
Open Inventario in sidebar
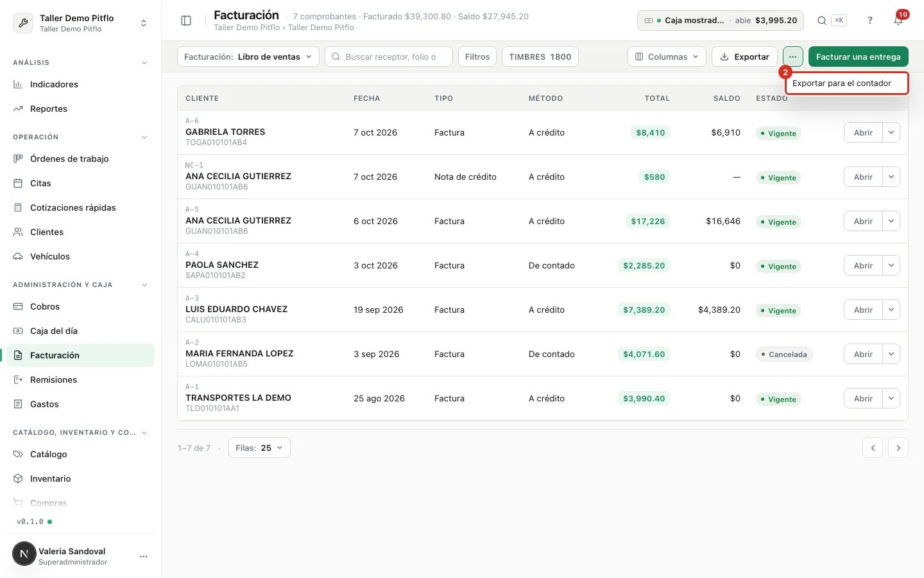(80, 478)
